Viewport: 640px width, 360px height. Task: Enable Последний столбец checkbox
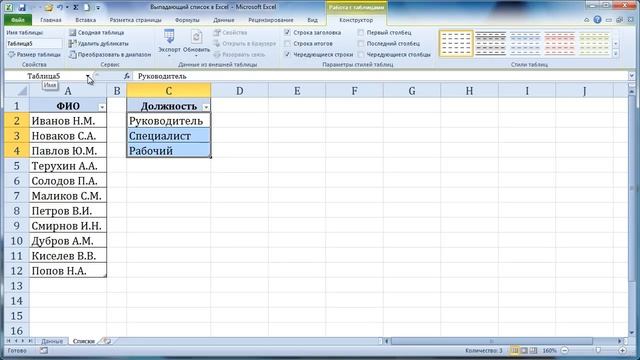[361, 43]
